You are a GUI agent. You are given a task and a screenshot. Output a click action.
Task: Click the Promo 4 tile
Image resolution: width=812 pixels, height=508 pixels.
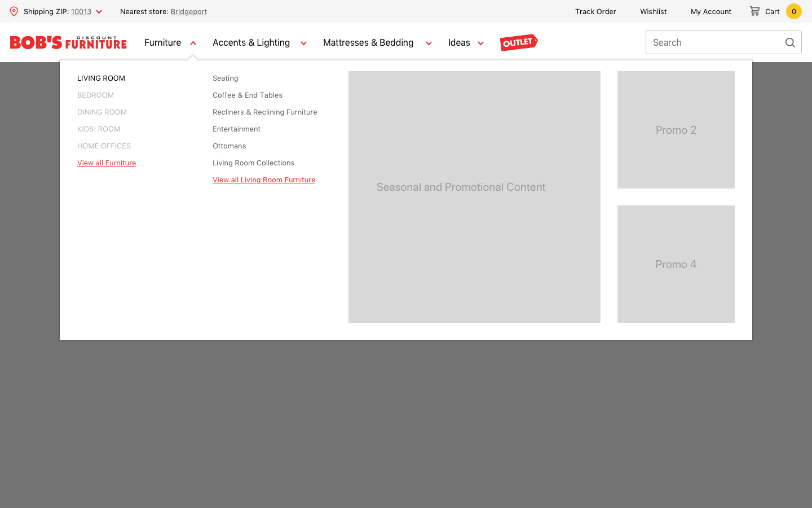click(676, 264)
